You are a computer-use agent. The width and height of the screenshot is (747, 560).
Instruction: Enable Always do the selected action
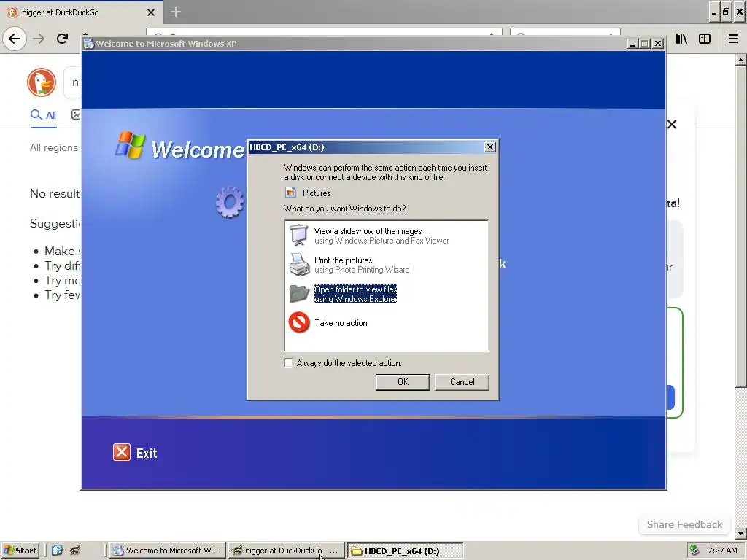point(288,363)
